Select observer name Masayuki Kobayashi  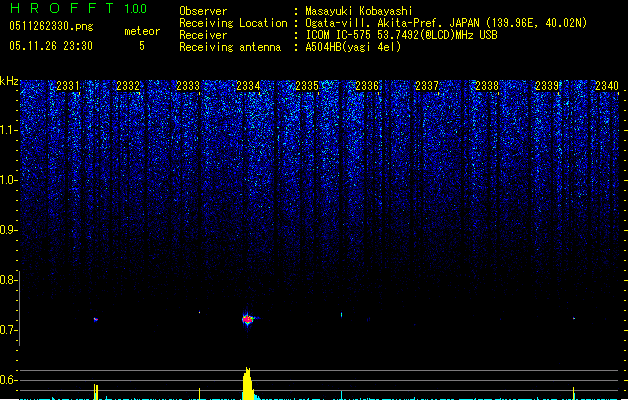pos(358,11)
